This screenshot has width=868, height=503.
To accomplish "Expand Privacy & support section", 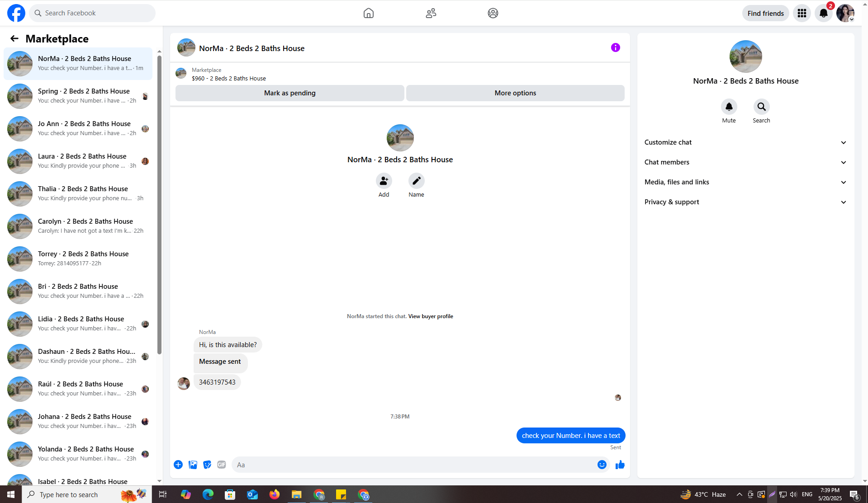I will pos(745,202).
